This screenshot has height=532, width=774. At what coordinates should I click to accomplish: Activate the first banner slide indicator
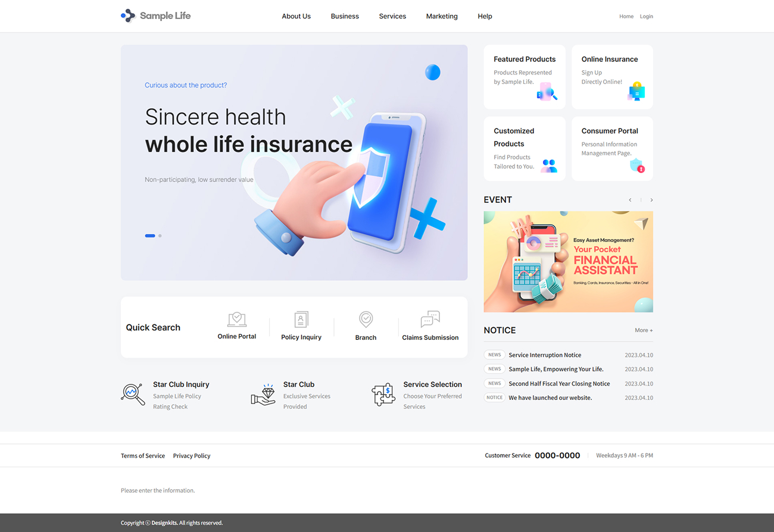tap(150, 236)
